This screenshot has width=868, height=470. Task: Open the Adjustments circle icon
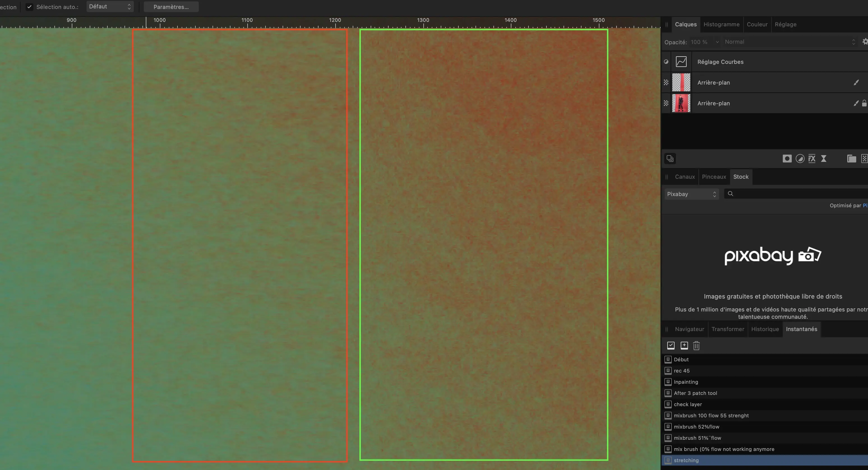click(800, 159)
